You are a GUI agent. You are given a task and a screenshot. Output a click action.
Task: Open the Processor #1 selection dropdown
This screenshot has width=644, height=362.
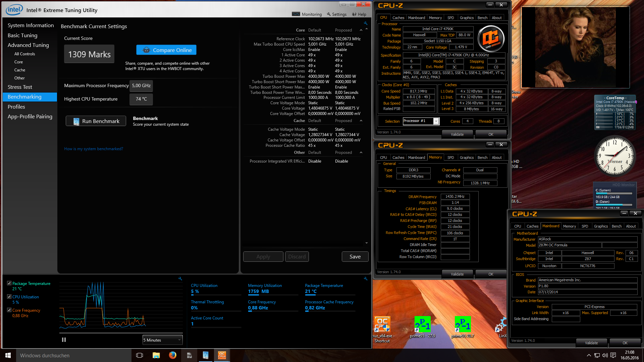pyautogui.click(x=421, y=121)
